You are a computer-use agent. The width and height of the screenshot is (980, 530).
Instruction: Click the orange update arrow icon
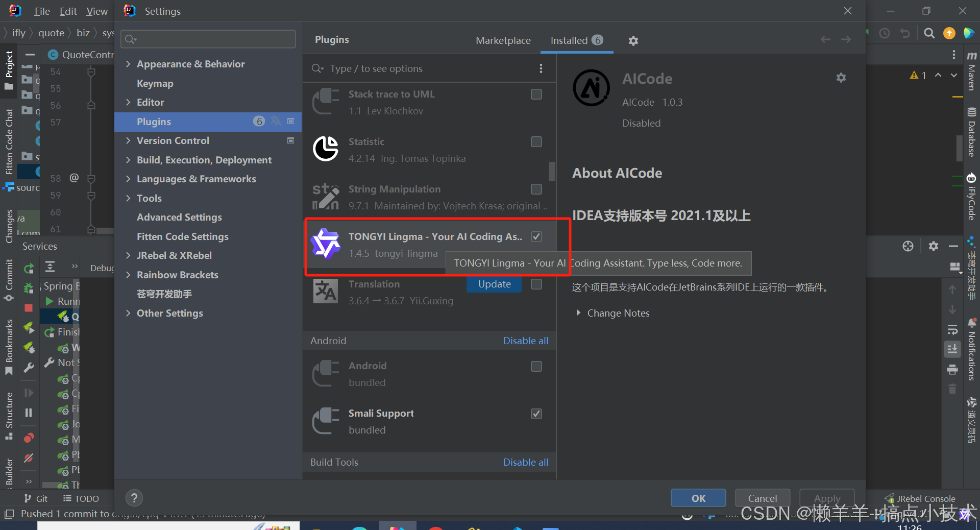[949, 33]
